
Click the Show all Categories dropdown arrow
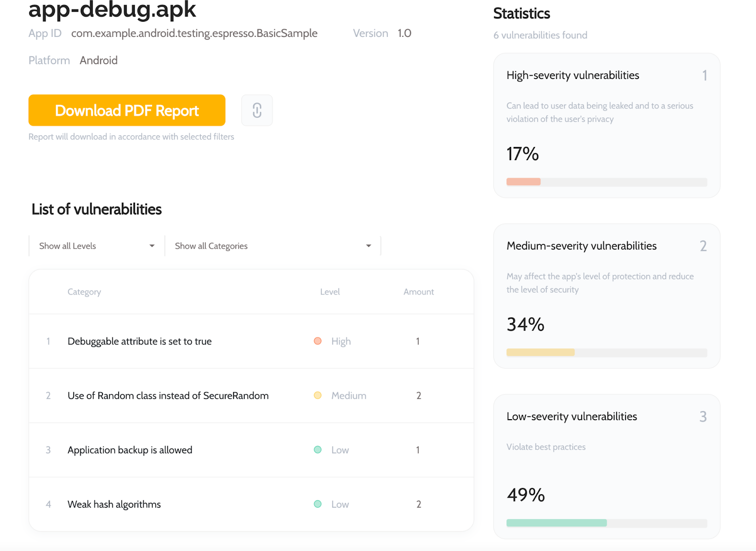(x=369, y=246)
